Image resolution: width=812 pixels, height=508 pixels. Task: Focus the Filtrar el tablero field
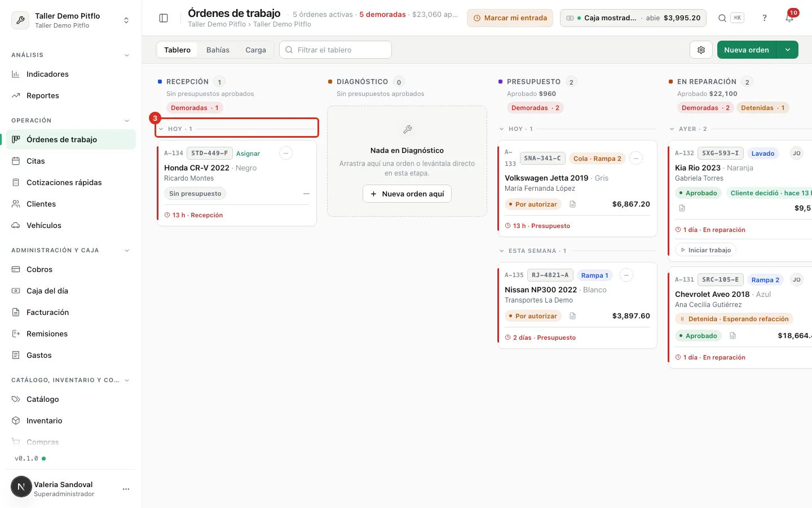click(336, 50)
